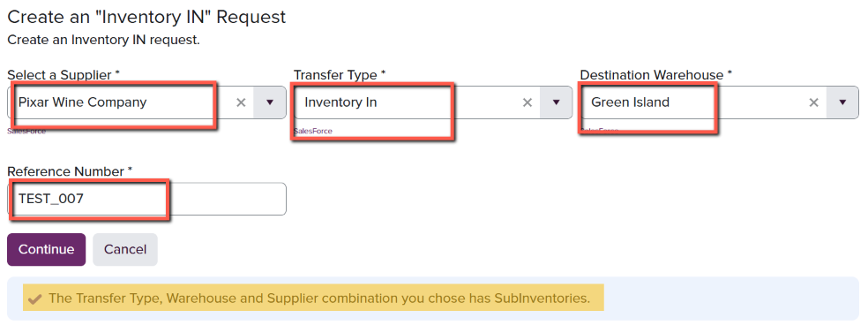Remove the Green Island warehouse selection
Image resolution: width=868 pixels, height=333 pixels.
click(813, 102)
